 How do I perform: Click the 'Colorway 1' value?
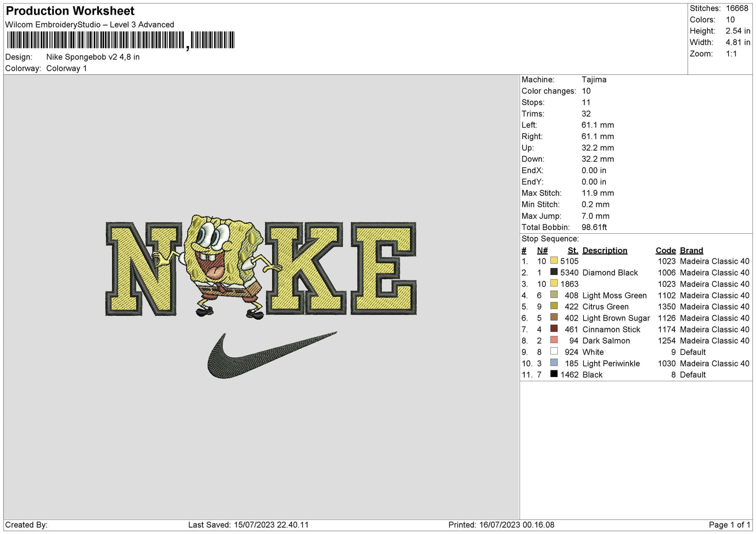(x=66, y=69)
